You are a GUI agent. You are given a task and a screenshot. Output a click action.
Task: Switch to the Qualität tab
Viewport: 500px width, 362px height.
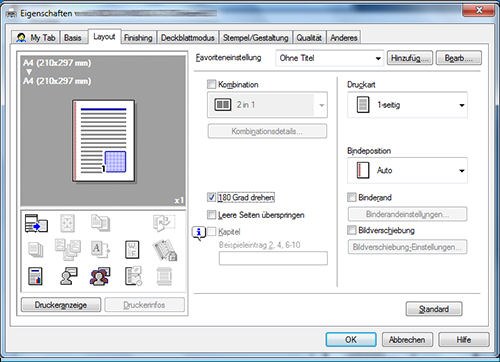[309, 38]
